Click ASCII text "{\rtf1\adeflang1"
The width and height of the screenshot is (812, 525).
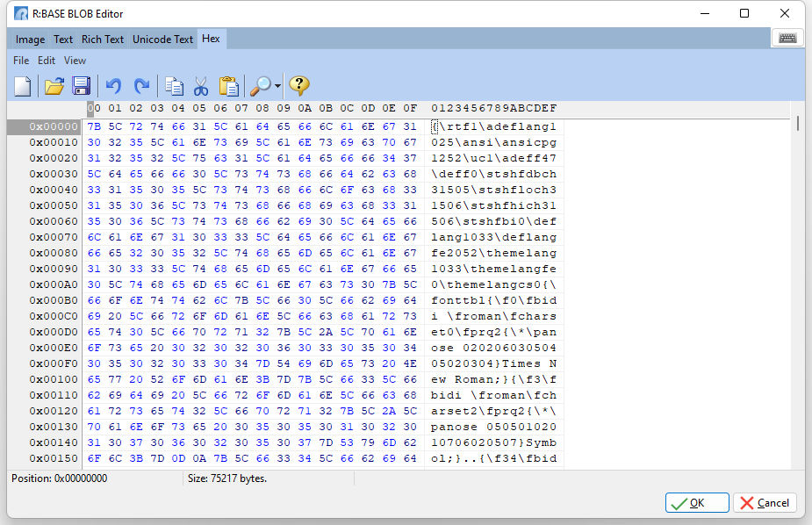494,126
